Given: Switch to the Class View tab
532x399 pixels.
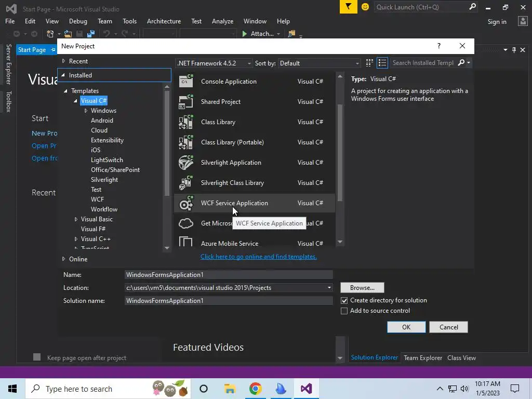Looking at the screenshot, I should point(461,357).
